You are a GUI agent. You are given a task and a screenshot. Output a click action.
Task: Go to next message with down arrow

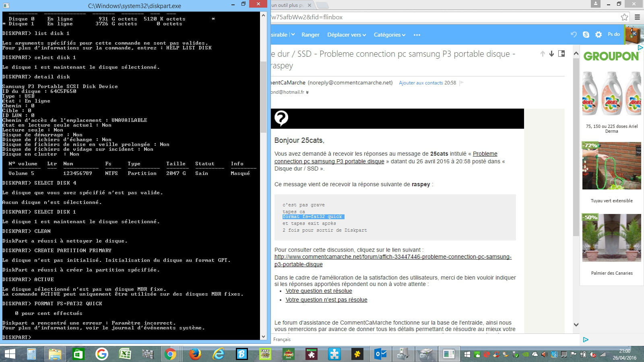click(x=551, y=53)
